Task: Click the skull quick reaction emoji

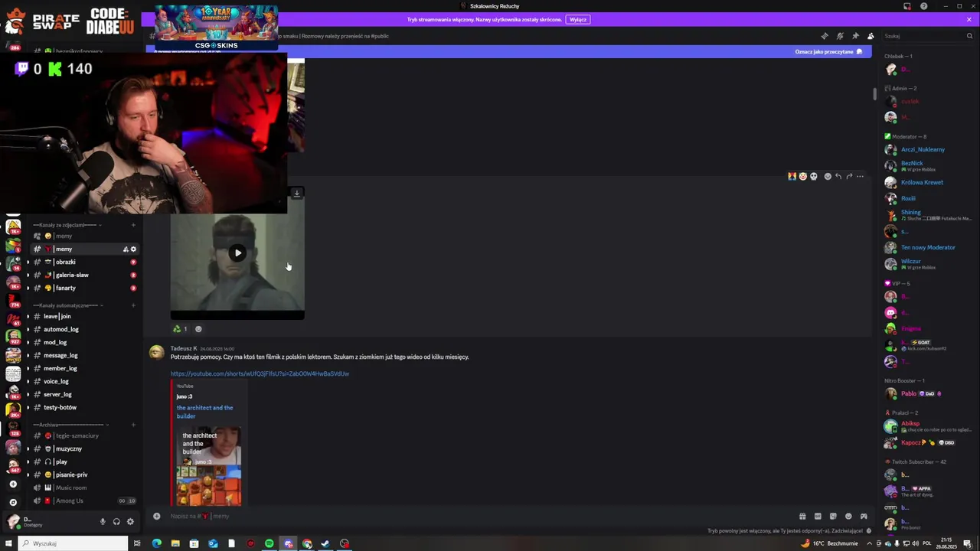Action: (813, 176)
